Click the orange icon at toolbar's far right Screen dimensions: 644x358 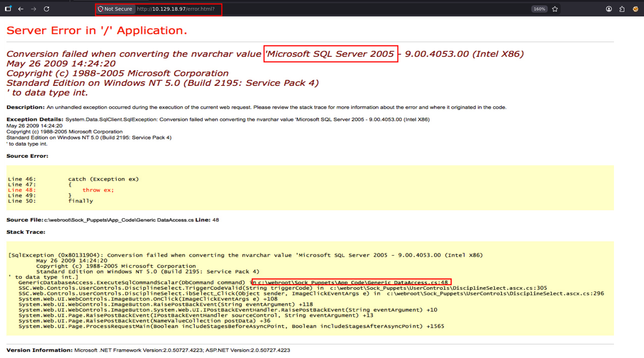click(635, 9)
